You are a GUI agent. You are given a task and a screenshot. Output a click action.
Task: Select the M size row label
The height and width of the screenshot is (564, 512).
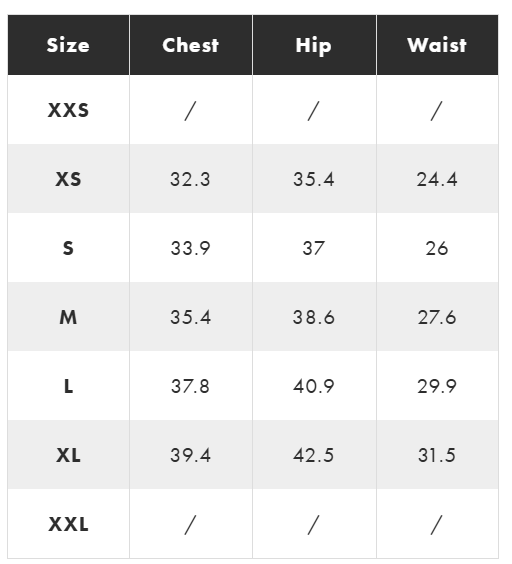click(68, 317)
